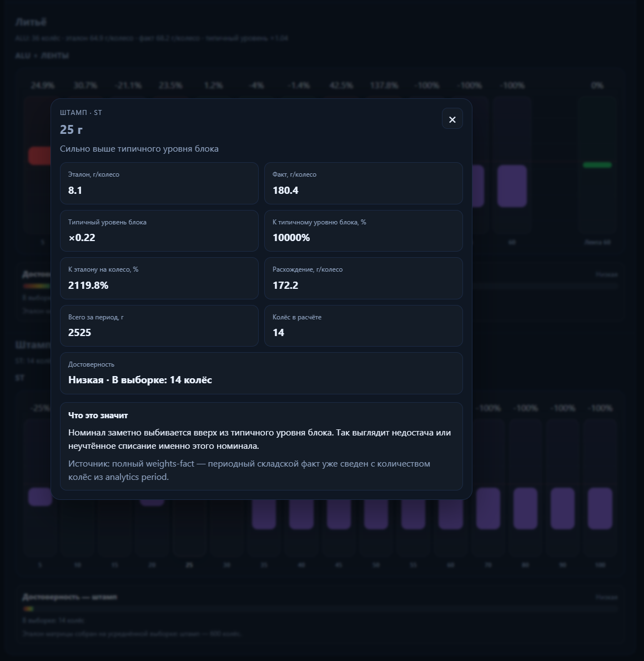
Task: Click the green bar in the top chart
Action: point(597,165)
